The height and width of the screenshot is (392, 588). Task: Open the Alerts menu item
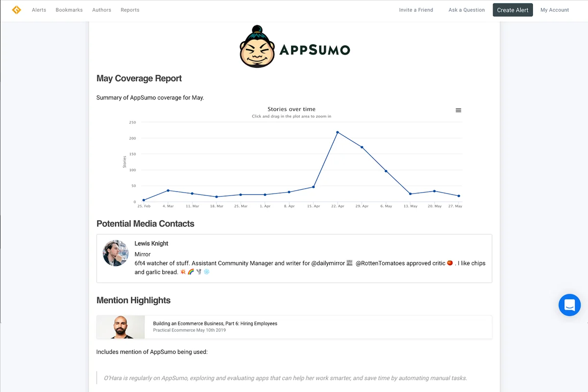(39, 10)
